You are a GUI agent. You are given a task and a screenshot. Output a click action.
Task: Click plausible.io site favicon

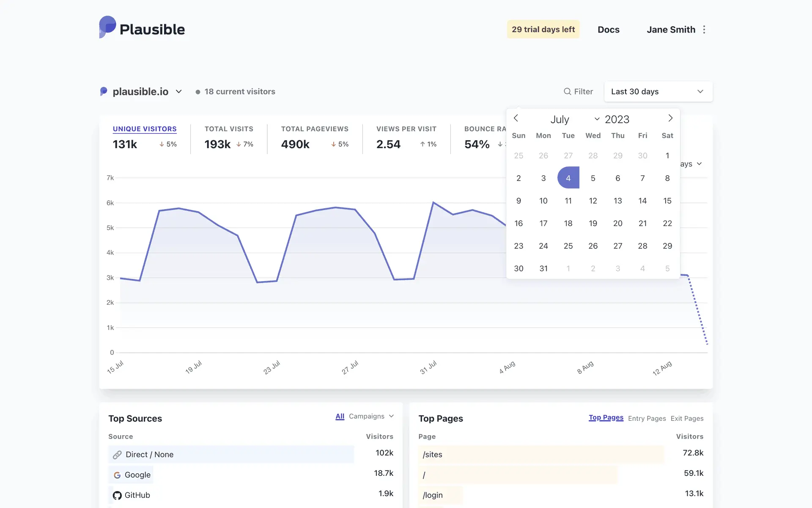pyautogui.click(x=104, y=91)
